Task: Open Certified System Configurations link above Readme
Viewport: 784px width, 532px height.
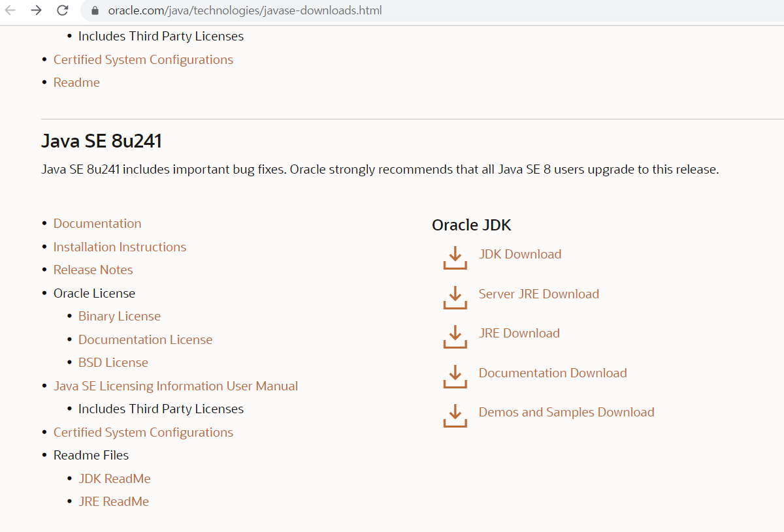Action: [143, 59]
